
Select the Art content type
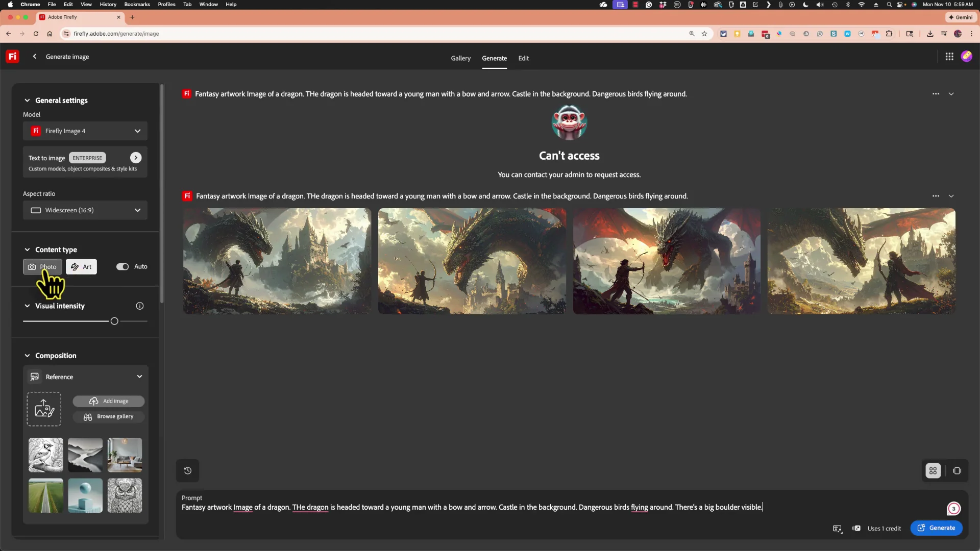81,266
